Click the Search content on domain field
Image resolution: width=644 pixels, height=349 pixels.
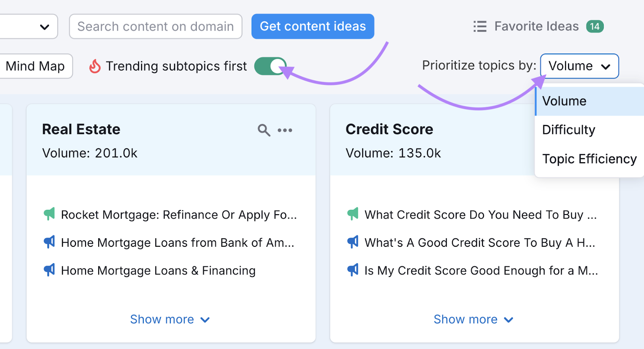[x=156, y=27]
